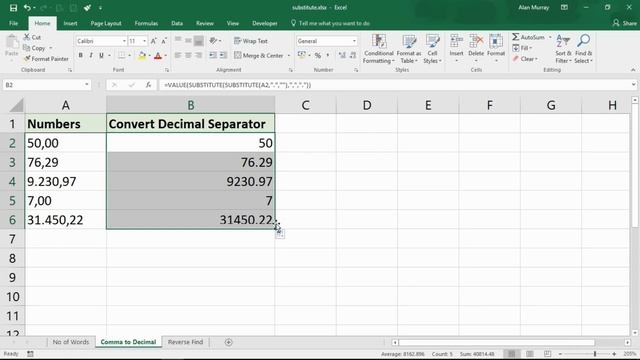Open the No of Words sheet

coord(71,342)
